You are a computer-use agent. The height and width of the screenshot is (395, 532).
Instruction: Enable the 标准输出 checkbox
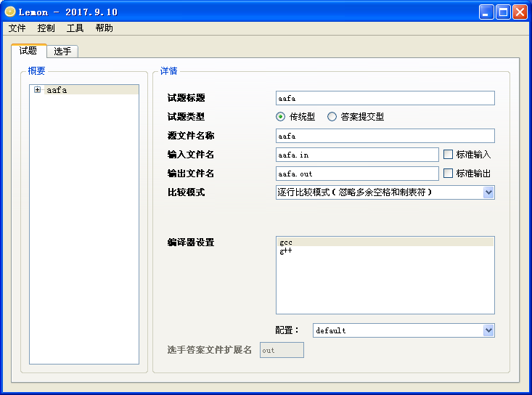449,174
